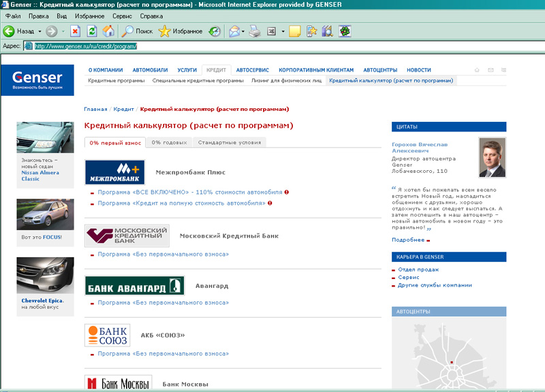Stop page loading with the red X icon

pos(75,31)
